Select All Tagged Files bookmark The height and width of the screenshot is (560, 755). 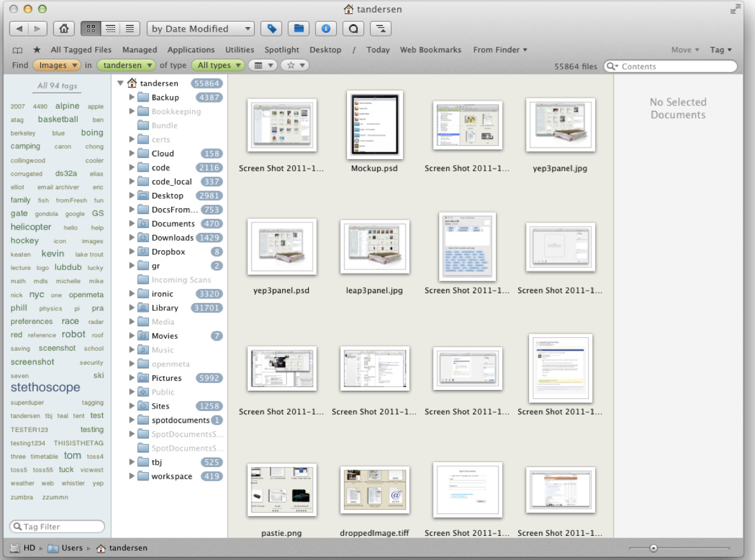pyautogui.click(x=81, y=50)
